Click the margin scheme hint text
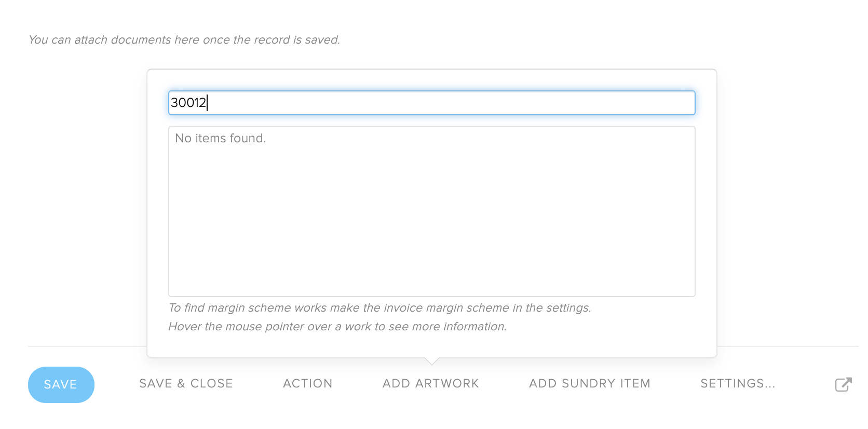Image resolution: width=868 pixels, height=429 pixels. click(380, 308)
